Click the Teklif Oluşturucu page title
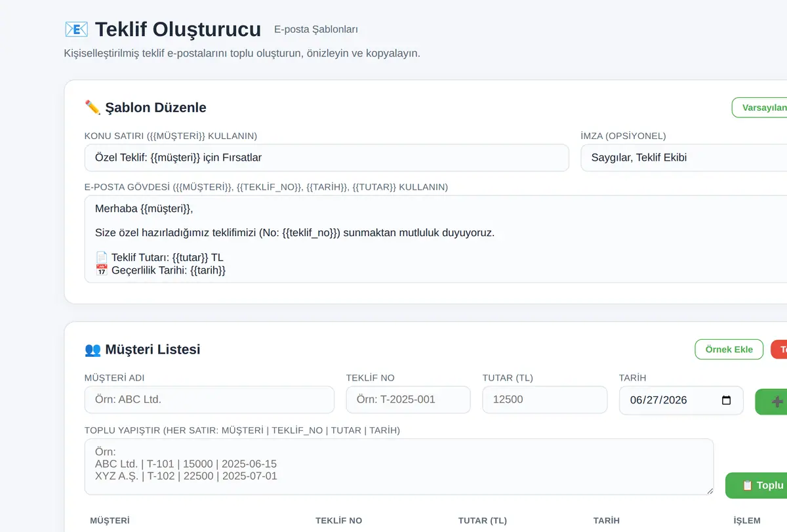The height and width of the screenshot is (532, 787). click(x=163, y=30)
